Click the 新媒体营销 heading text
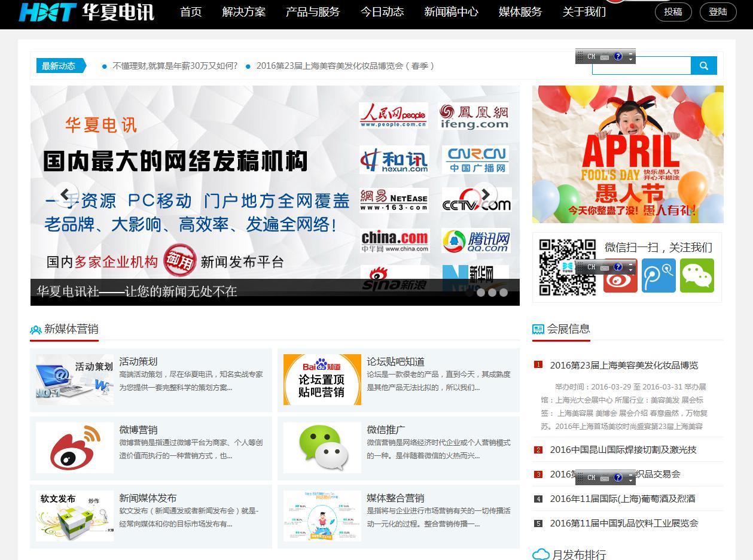The width and height of the screenshot is (753, 560). tap(71, 329)
